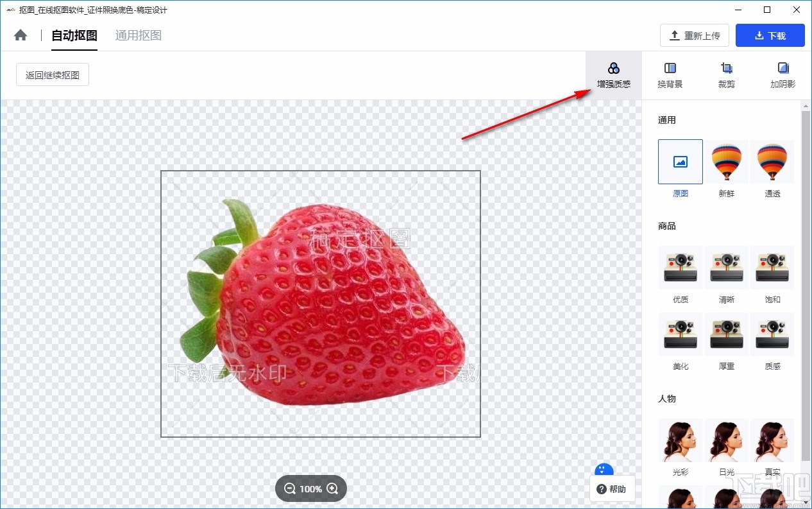Apply the 饱和 camera filter
This screenshot has width=812, height=509.
click(x=772, y=268)
